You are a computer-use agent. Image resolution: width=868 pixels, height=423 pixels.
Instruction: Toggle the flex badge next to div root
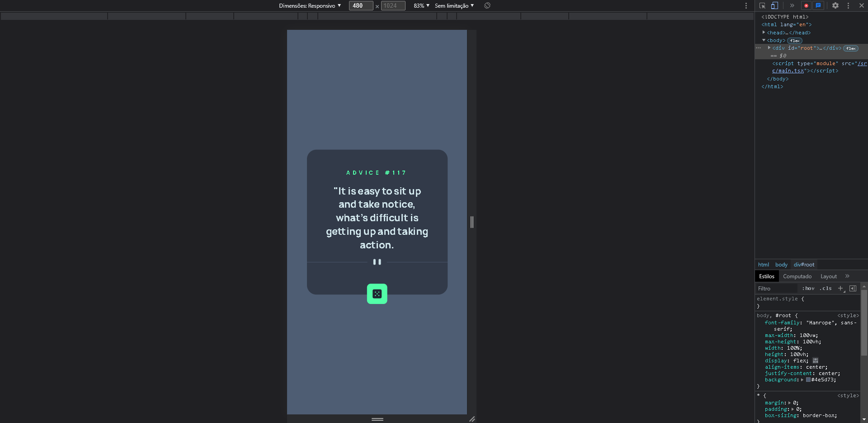(x=851, y=48)
